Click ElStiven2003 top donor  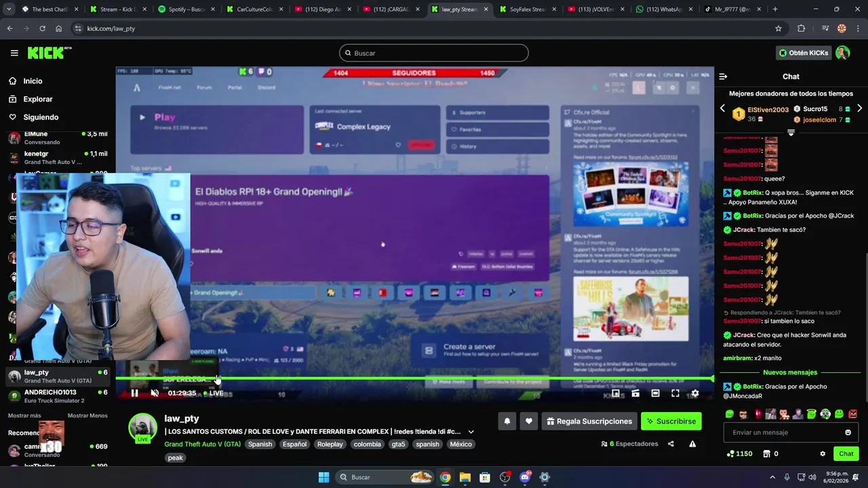768,110
